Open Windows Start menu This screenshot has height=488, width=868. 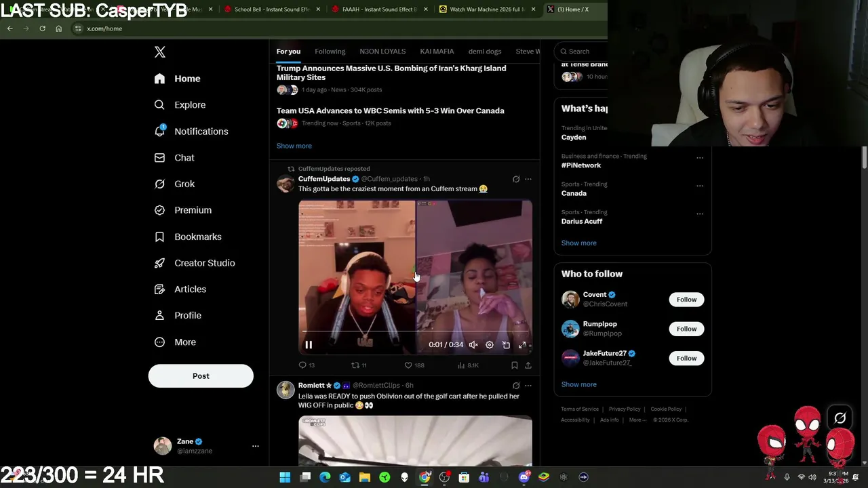coord(285,477)
